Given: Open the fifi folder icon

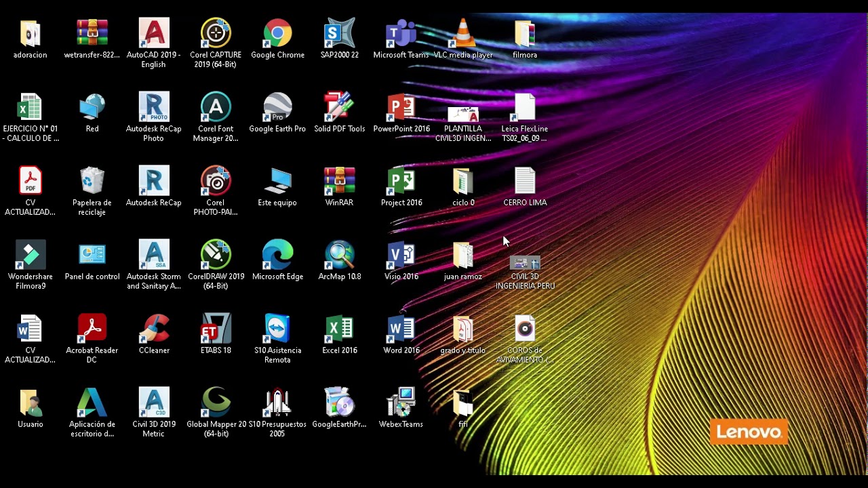Looking at the screenshot, I should tap(463, 403).
